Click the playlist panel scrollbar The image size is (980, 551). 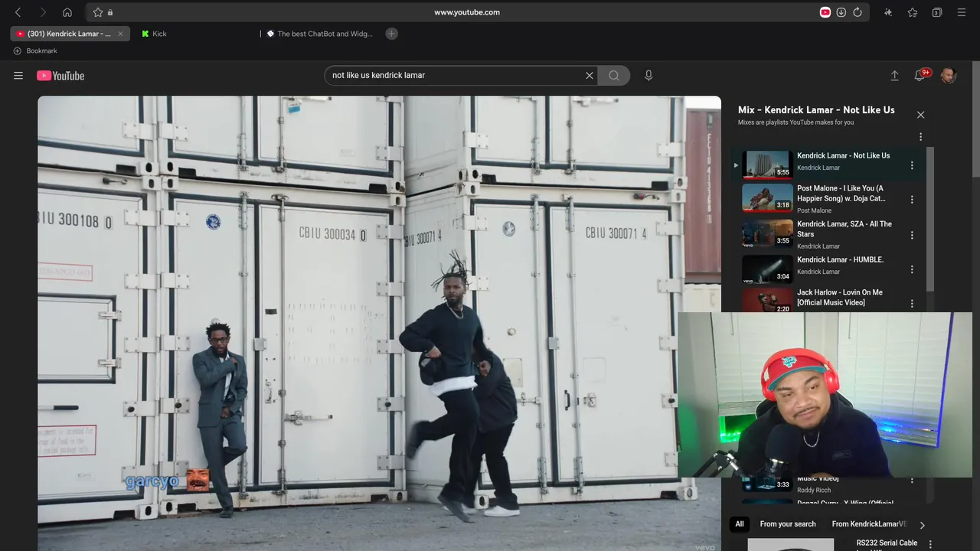[x=930, y=218]
